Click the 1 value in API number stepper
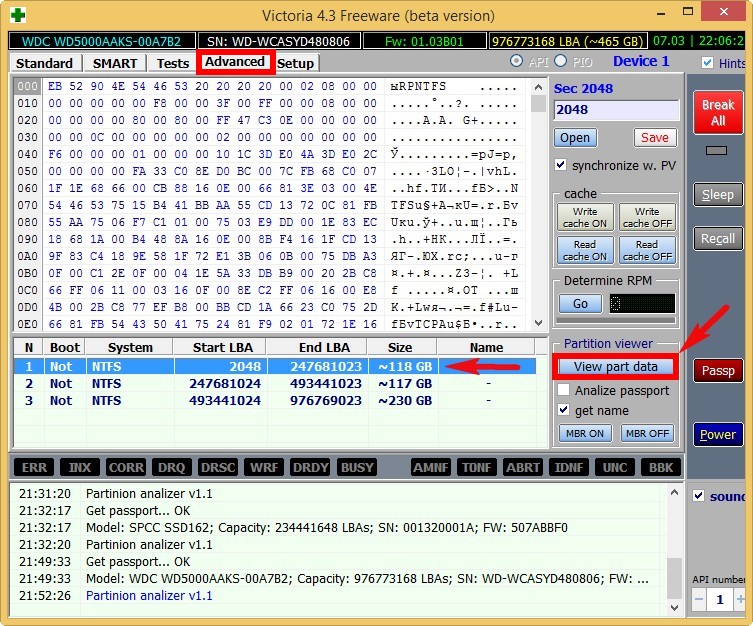The height and width of the screenshot is (626, 753). [x=719, y=599]
